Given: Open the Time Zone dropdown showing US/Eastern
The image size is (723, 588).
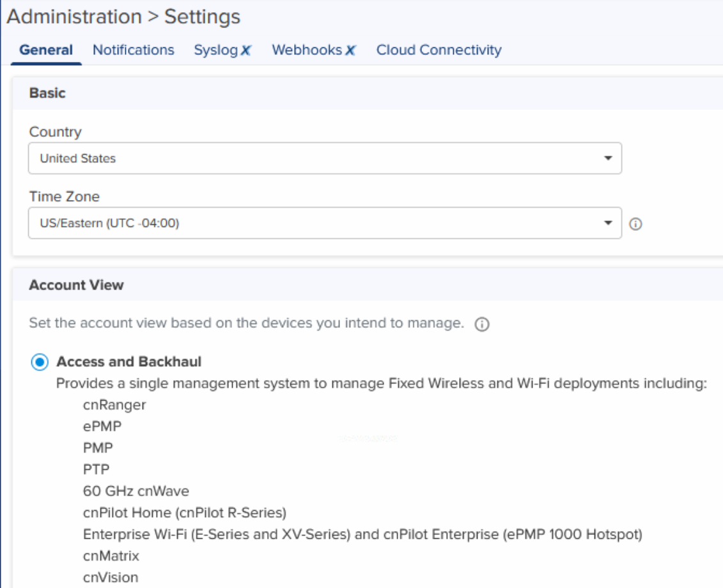Looking at the screenshot, I should pyautogui.click(x=313, y=223).
